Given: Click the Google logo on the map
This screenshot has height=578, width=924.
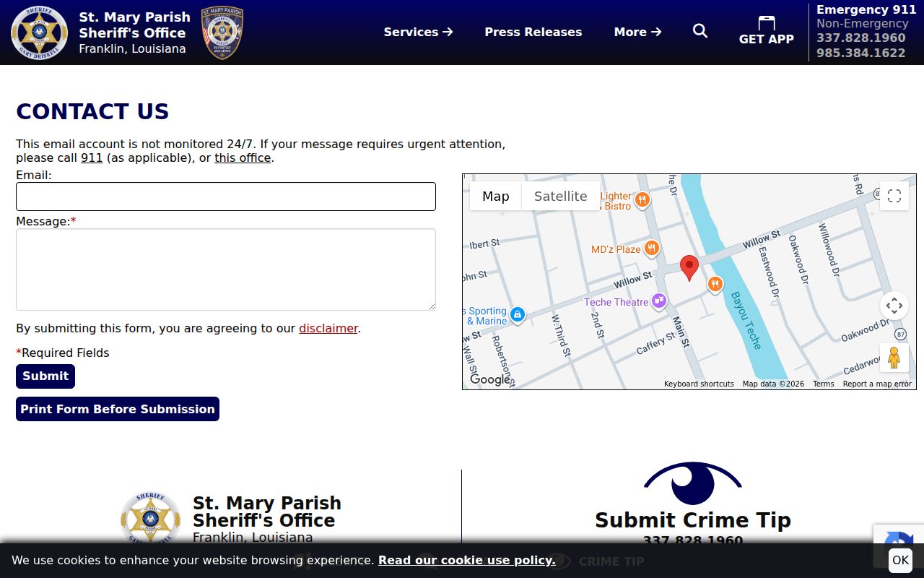Looking at the screenshot, I should tap(489, 380).
